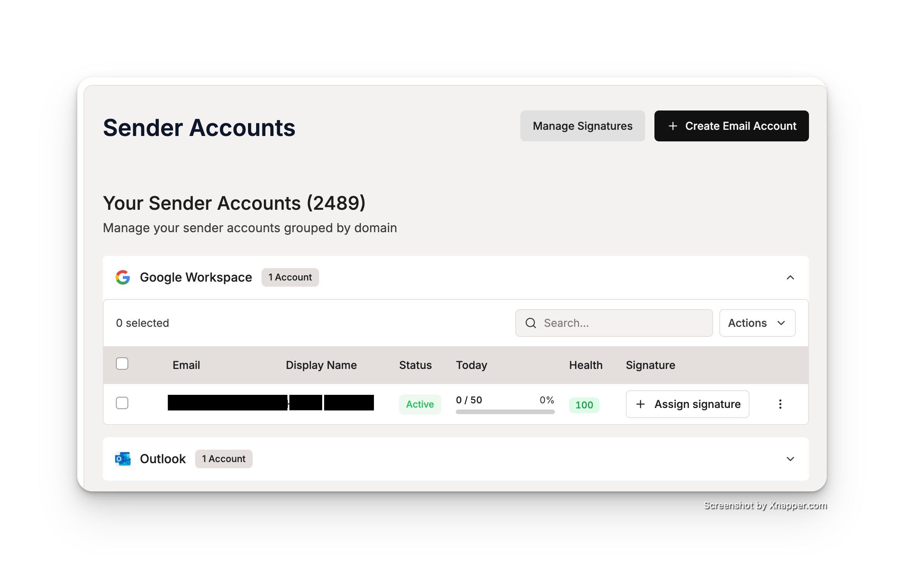Tick the checkbox for the Active account row
This screenshot has width=904, height=588.
pos(122,403)
